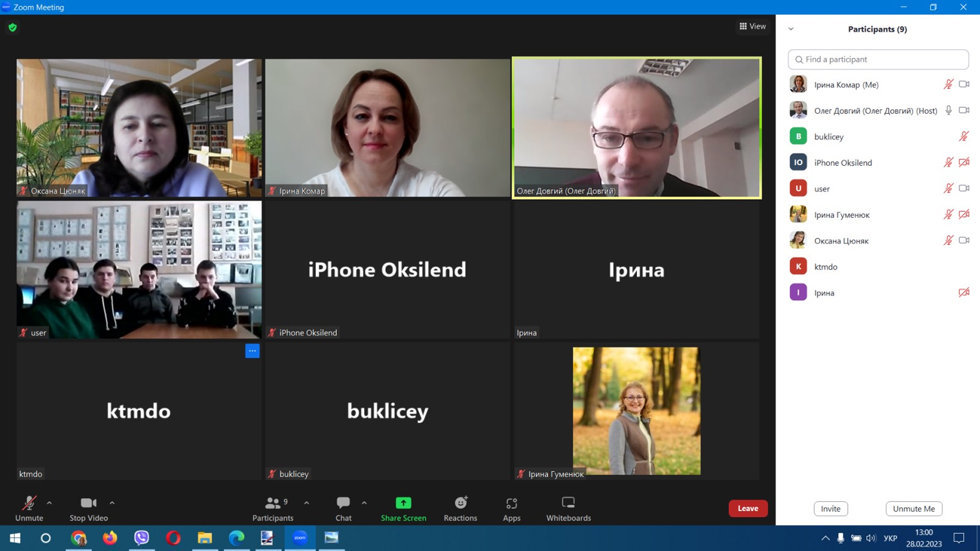The width and height of the screenshot is (980, 551).
Task: Expand video options arrow beside Stop Video
Action: pos(112,503)
